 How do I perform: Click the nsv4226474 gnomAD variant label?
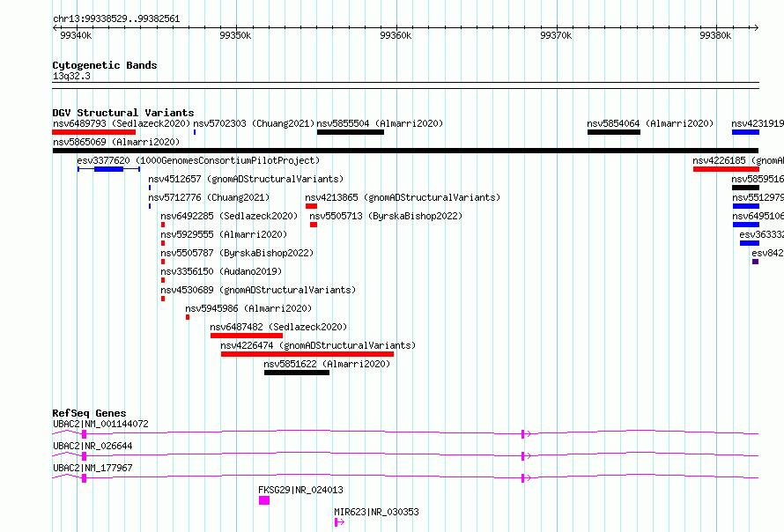[318, 345]
